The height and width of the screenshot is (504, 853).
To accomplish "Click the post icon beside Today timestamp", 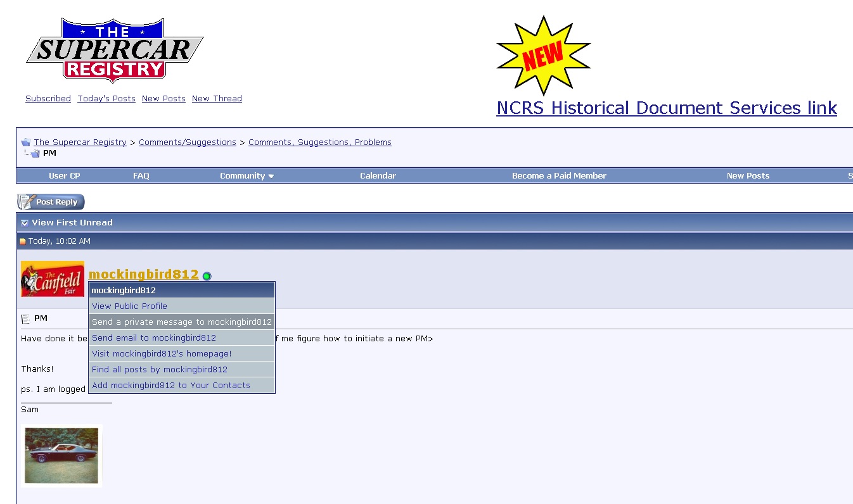I will tap(23, 241).
